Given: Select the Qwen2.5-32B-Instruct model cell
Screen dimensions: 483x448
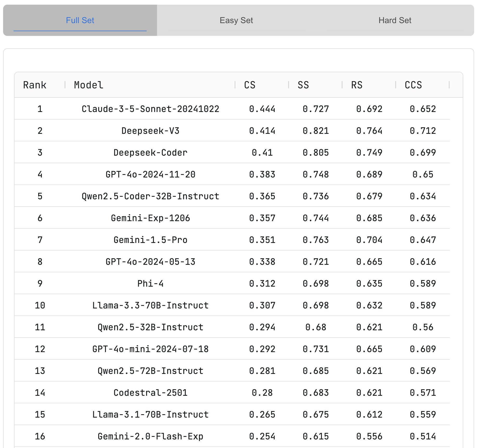Looking at the screenshot, I should 151,327.
